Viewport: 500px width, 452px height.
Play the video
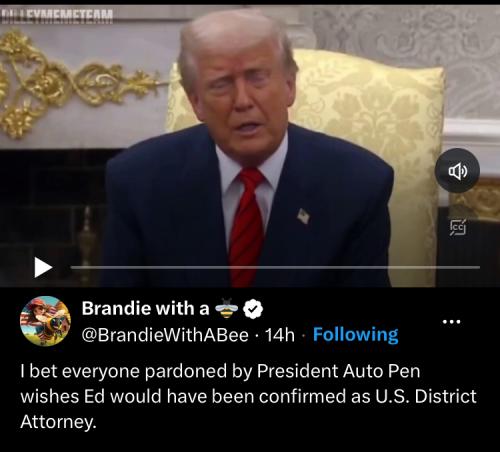(x=43, y=267)
